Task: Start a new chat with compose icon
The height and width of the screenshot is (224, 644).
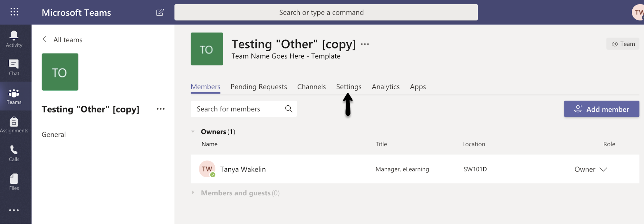Action: (160, 12)
